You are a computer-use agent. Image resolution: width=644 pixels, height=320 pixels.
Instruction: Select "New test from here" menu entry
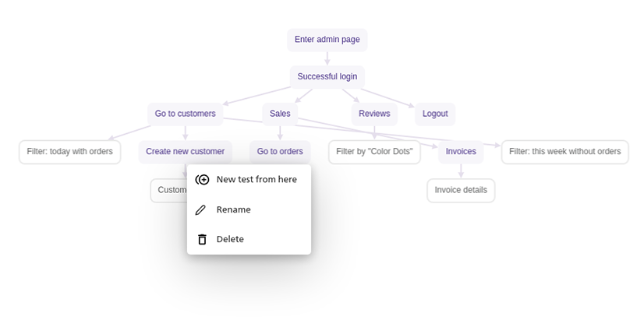coord(256,180)
